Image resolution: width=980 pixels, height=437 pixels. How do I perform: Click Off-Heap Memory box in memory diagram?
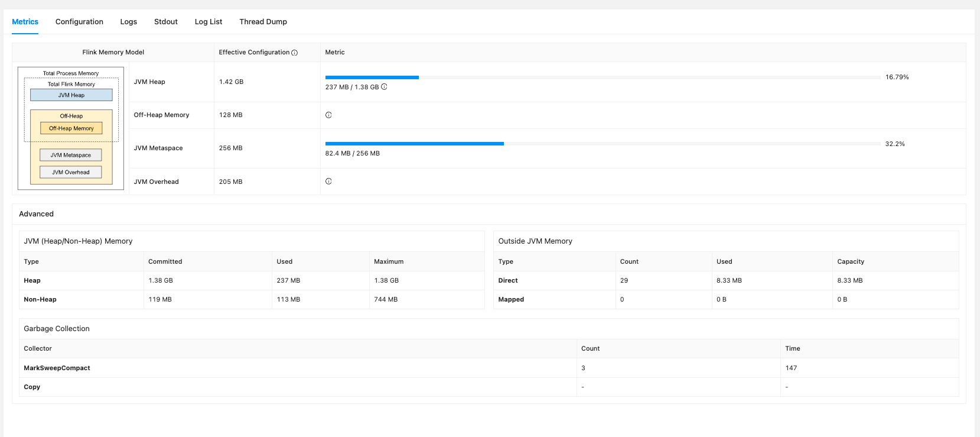pos(71,128)
